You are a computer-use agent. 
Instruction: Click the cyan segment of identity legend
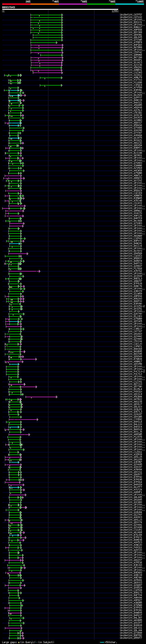(x=130, y=4)
